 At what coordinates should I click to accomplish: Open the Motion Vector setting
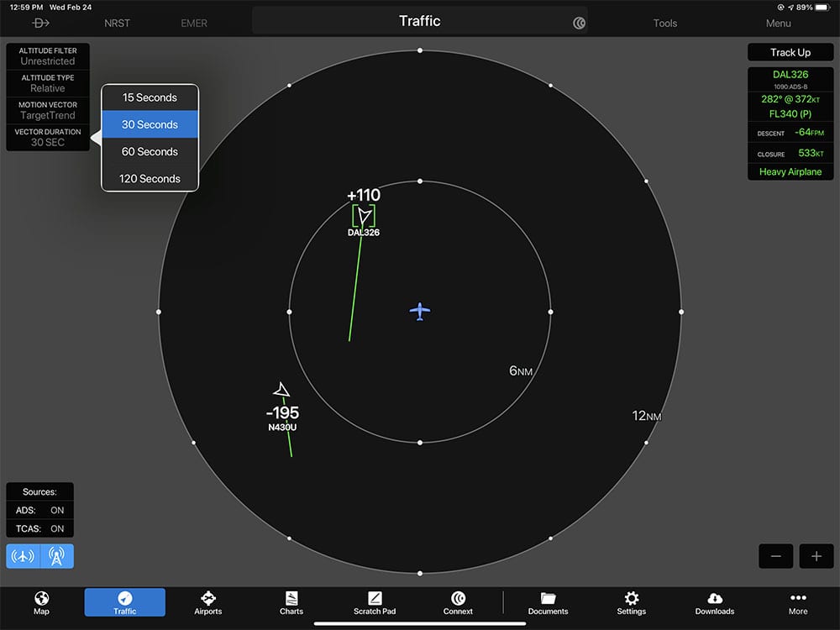(x=48, y=110)
